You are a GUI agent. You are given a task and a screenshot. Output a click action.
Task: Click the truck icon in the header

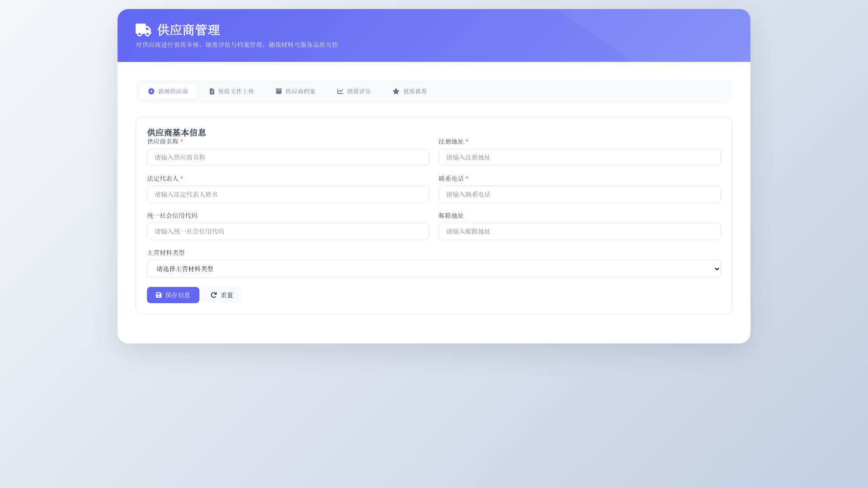[x=143, y=29]
